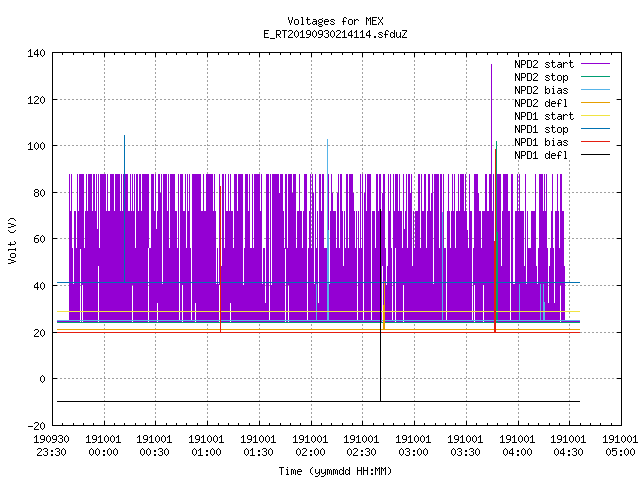Screen dimensions: 640x480
Task: Click the red NPD1 bias legend line
Action: (595, 142)
